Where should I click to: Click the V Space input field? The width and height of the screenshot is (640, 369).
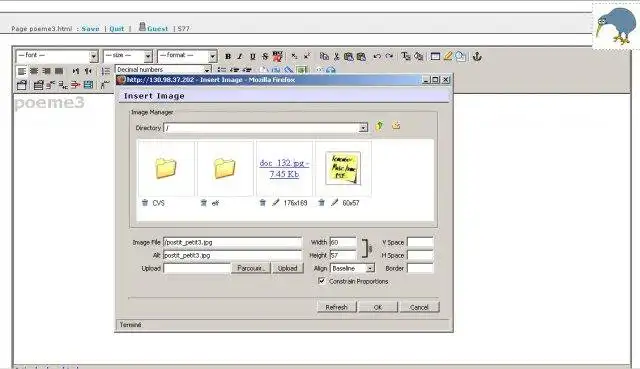(420, 242)
